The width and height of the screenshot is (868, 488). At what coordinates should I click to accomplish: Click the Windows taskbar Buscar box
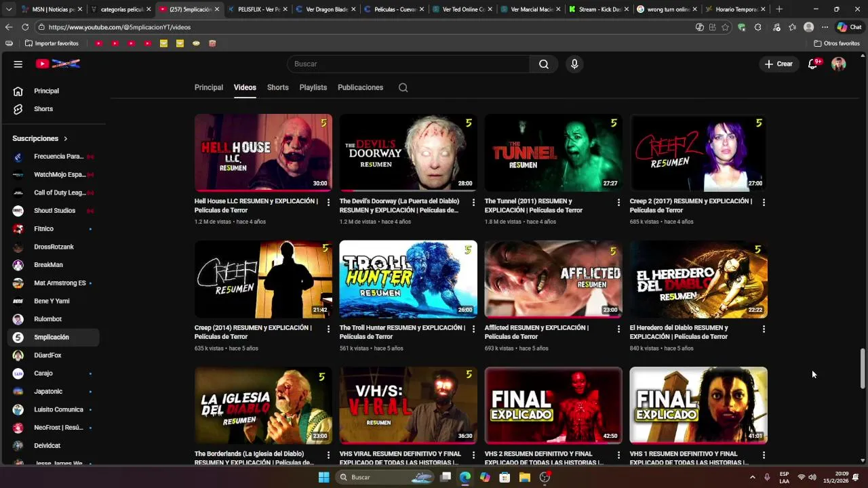point(385,477)
